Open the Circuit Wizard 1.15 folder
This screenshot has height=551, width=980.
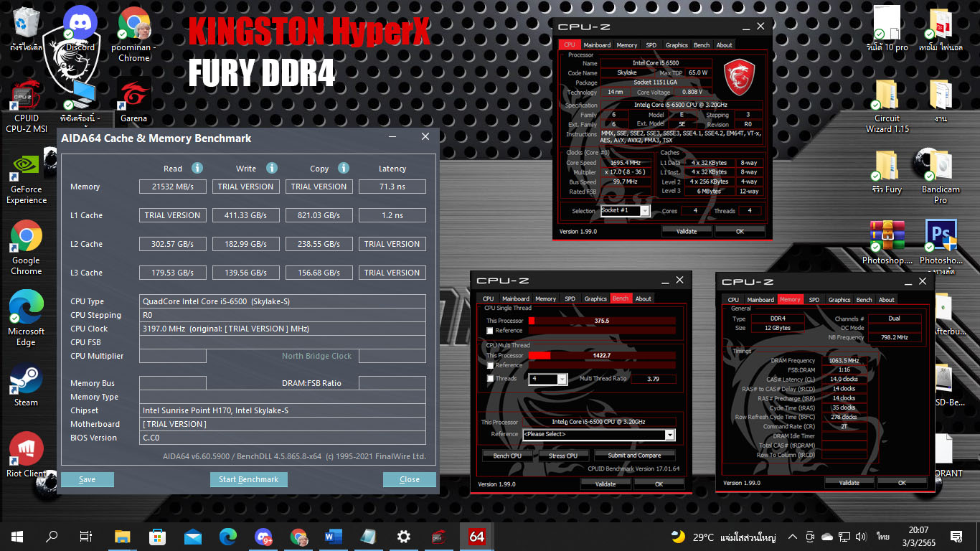pyautogui.click(x=887, y=106)
